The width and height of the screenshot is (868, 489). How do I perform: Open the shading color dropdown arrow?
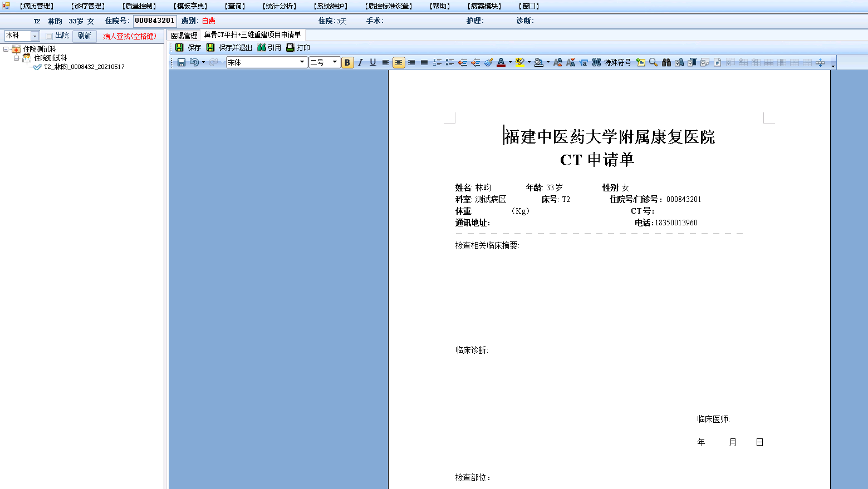tap(548, 62)
